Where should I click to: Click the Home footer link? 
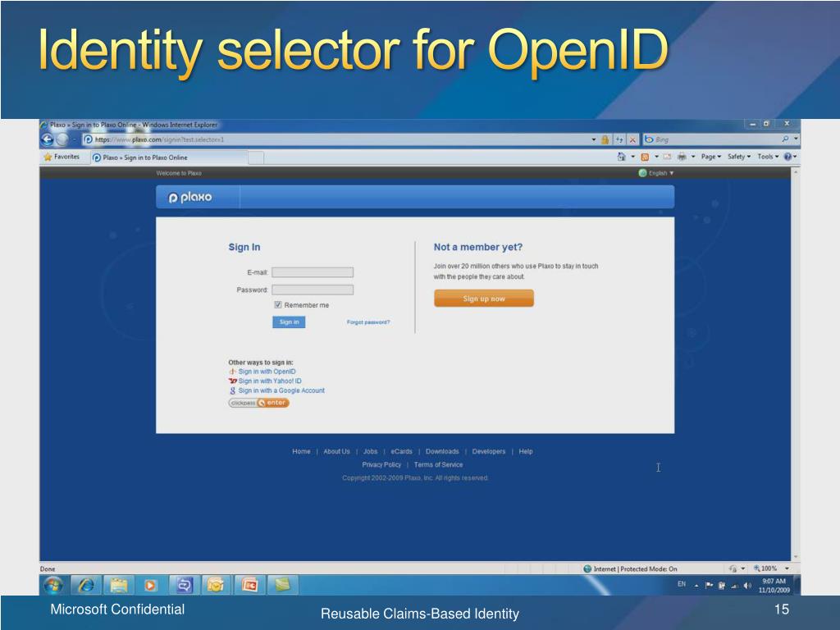[x=301, y=452]
